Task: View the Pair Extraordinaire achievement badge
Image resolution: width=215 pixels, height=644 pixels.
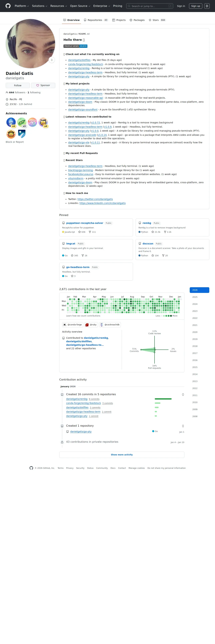Action: [x=22, y=122]
